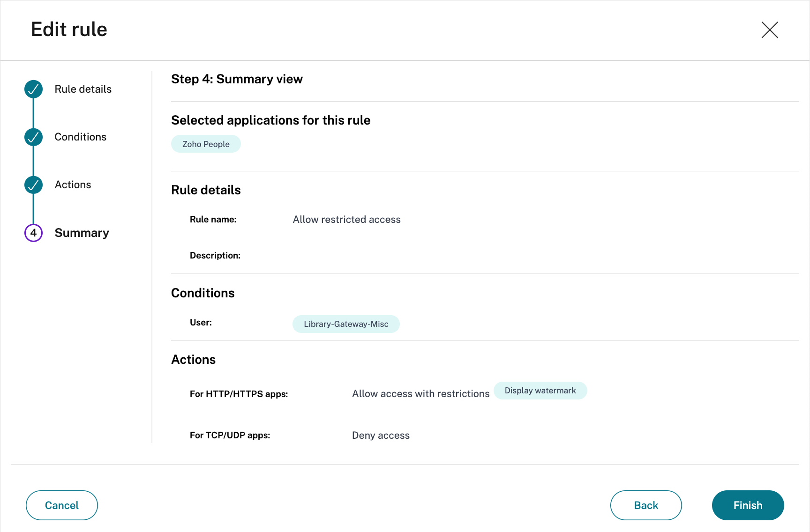810x532 pixels.
Task: Click the Display watermark restriction chip
Action: 540,391
